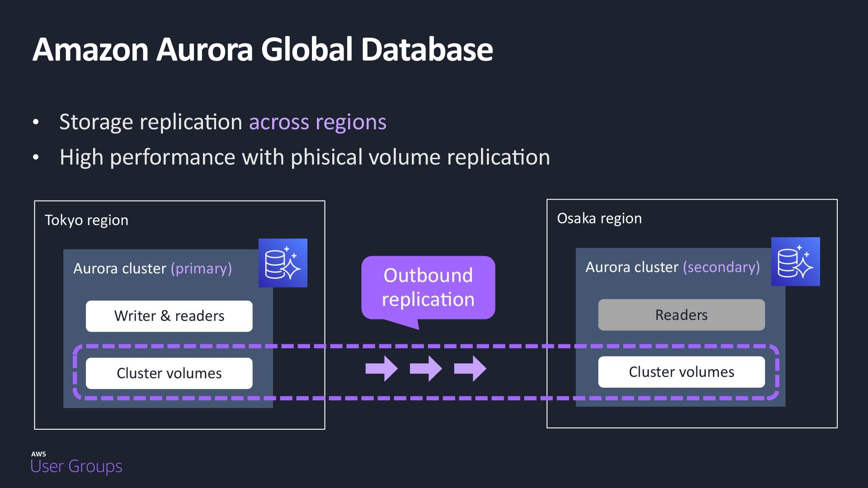Click the Storage replication bullet text
Image resolution: width=868 pixels, height=488 pixels.
click(151, 122)
